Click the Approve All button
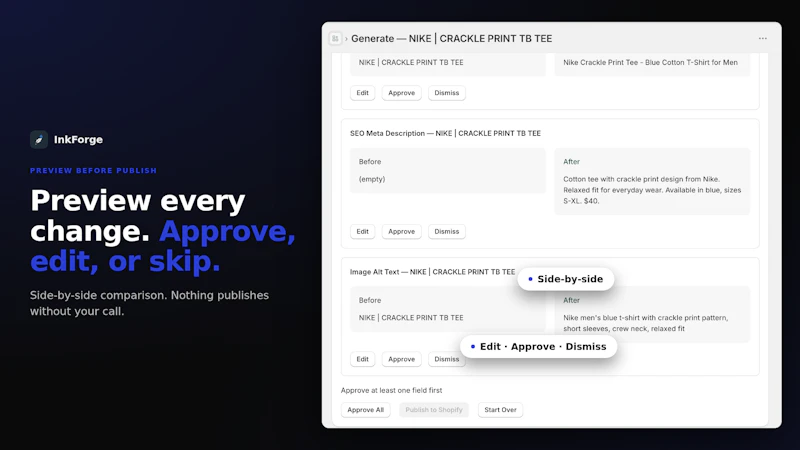 [x=365, y=410]
